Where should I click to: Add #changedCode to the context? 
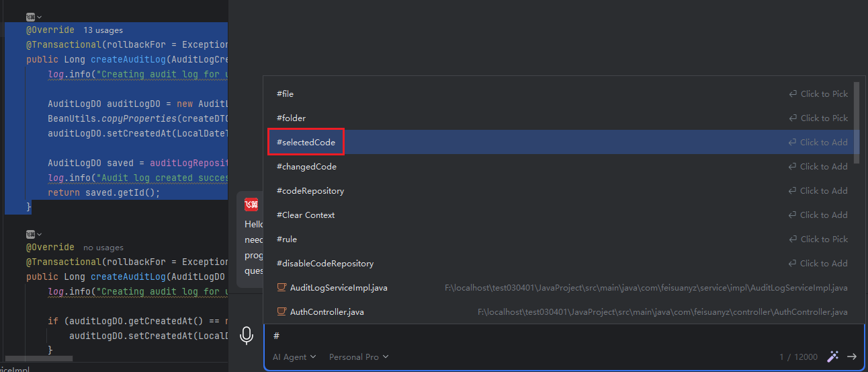(306, 166)
